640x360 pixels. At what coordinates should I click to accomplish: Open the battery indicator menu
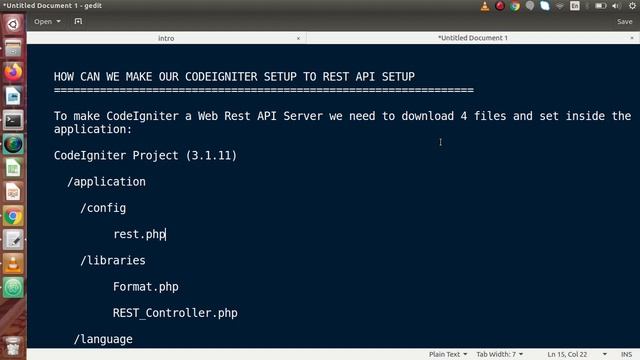[x=600, y=6]
